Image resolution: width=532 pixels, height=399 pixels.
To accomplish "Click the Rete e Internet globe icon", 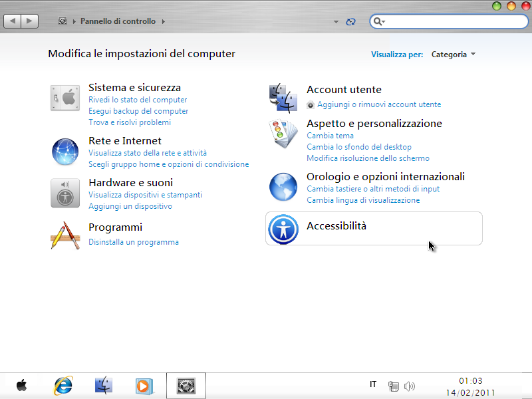I will click(65, 152).
